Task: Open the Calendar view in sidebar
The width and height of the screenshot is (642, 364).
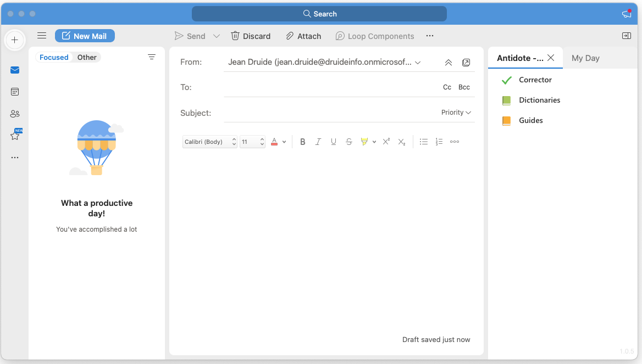Action: point(15,92)
